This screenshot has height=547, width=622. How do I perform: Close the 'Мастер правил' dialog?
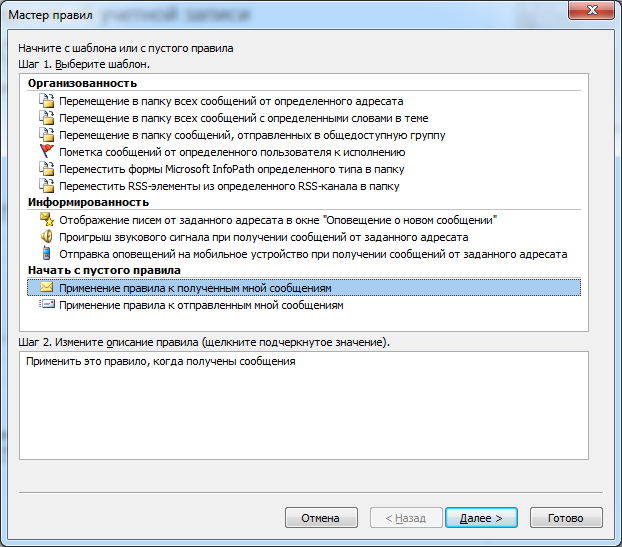[591, 10]
